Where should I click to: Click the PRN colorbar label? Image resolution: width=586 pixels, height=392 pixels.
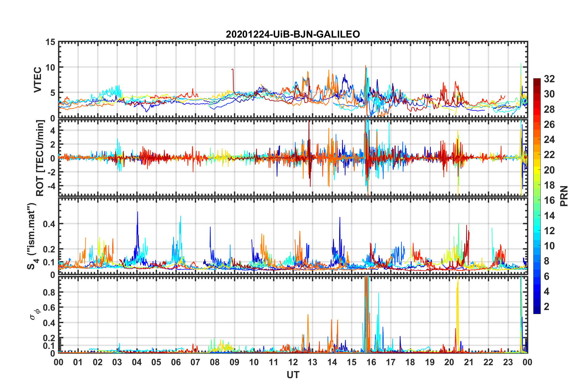pos(564,196)
